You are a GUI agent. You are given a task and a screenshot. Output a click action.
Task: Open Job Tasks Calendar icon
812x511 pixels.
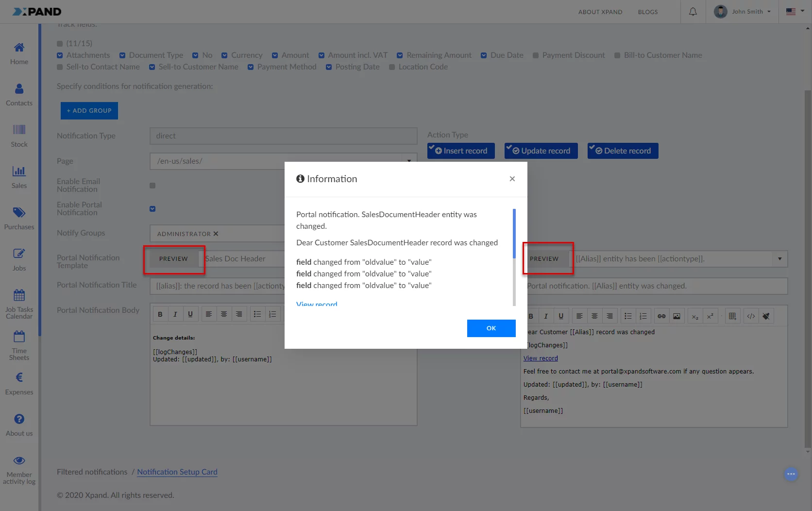click(x=19, y=295)
